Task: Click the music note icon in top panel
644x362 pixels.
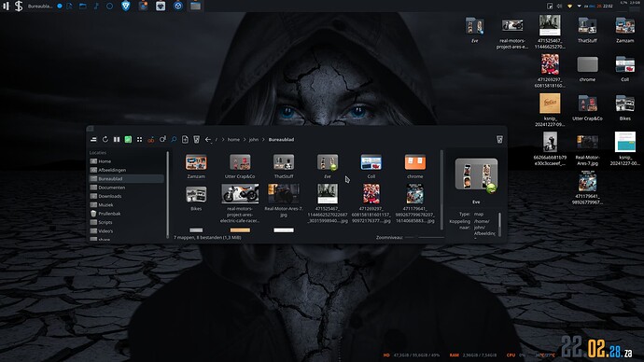Action: (x=96, y=7)
